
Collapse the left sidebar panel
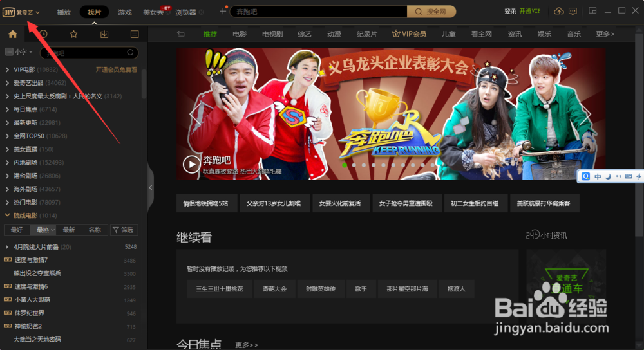point(151,187)
